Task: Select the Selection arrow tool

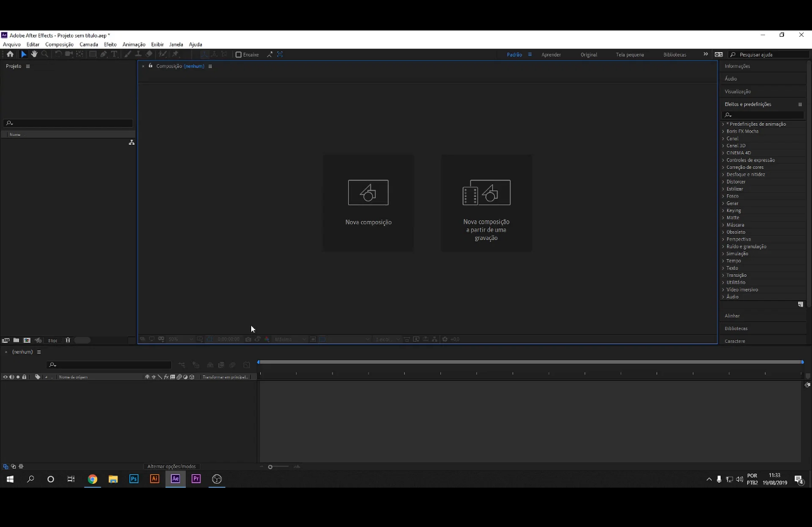Action: 23,54
